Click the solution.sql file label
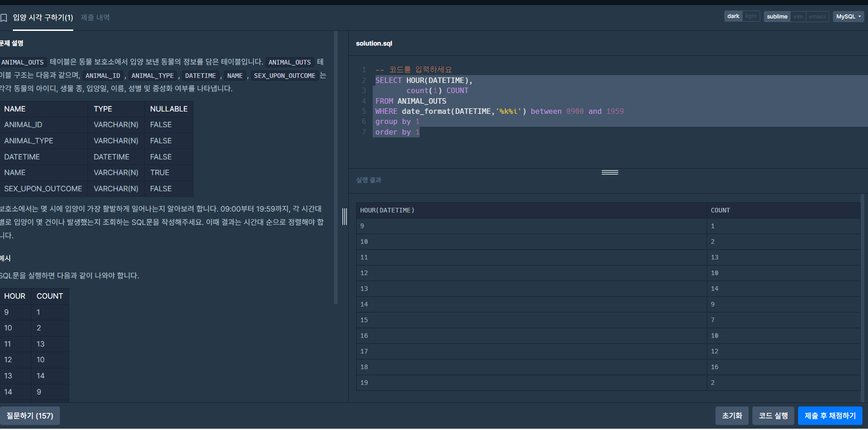 point(374,43)
